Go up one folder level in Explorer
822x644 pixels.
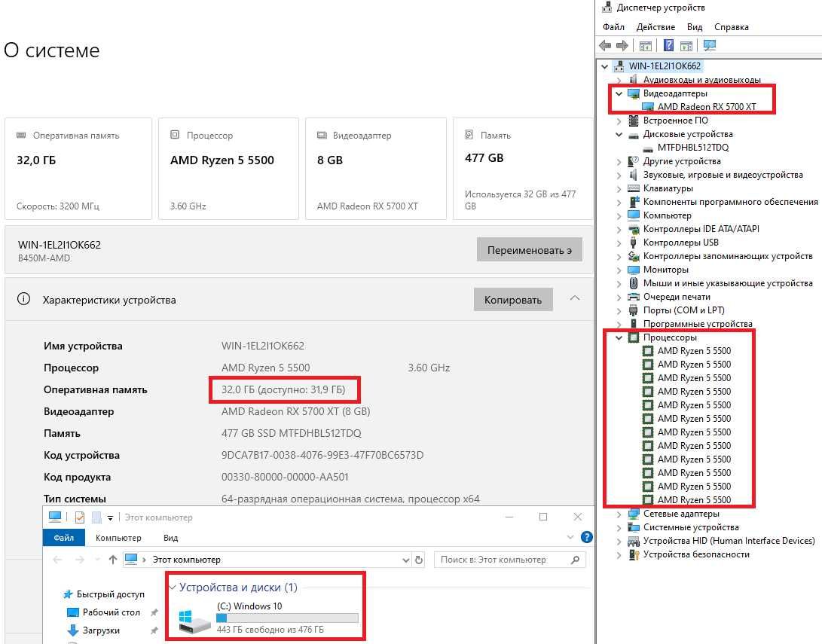click(x=113, y=560)
